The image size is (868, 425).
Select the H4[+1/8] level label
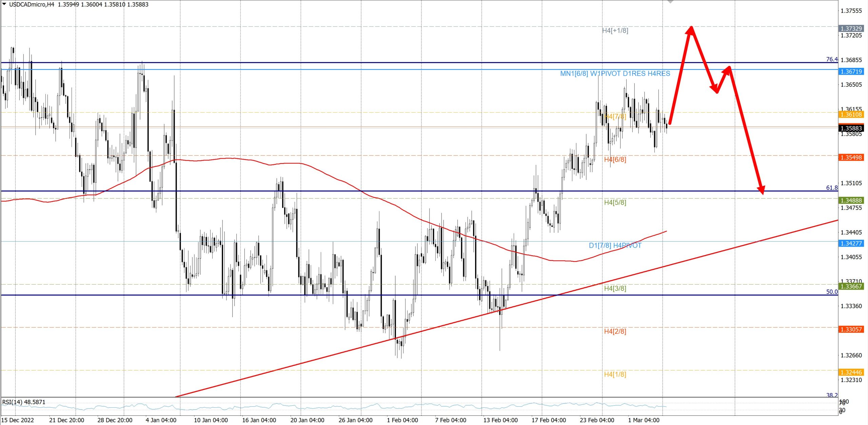point(615,31)
